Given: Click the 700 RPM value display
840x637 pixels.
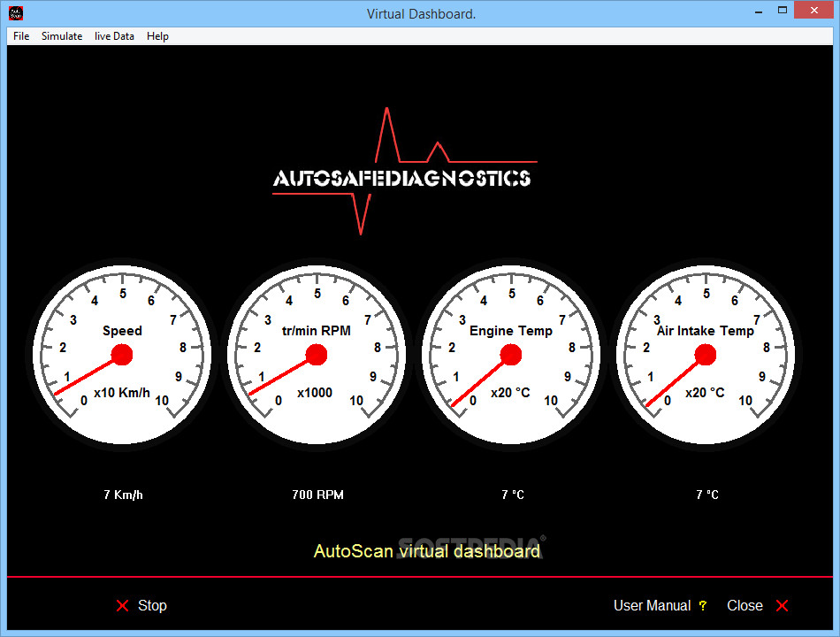Looking at the screenshot, I should pyautogui.click(x=318, y=495).
